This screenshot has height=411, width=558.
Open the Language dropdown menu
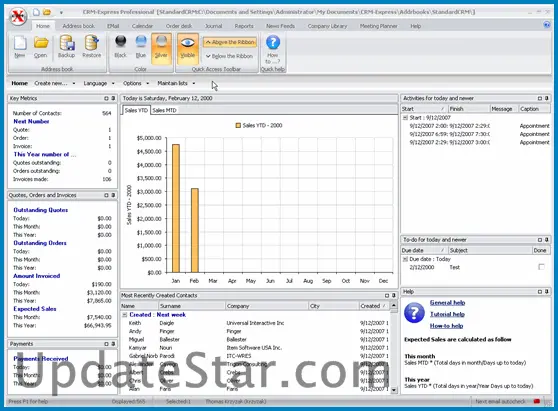tap(99, 83)
